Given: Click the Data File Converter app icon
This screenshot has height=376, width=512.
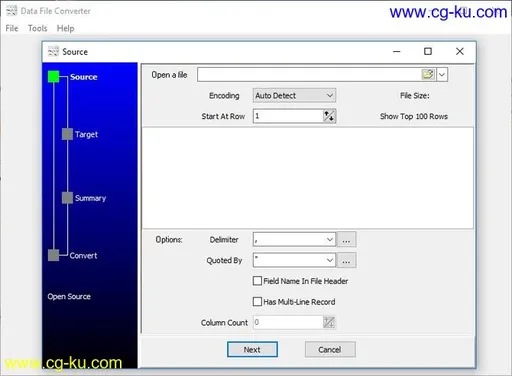Looking at the screenshot, I should pyautogui.click(x=12, y=11).
